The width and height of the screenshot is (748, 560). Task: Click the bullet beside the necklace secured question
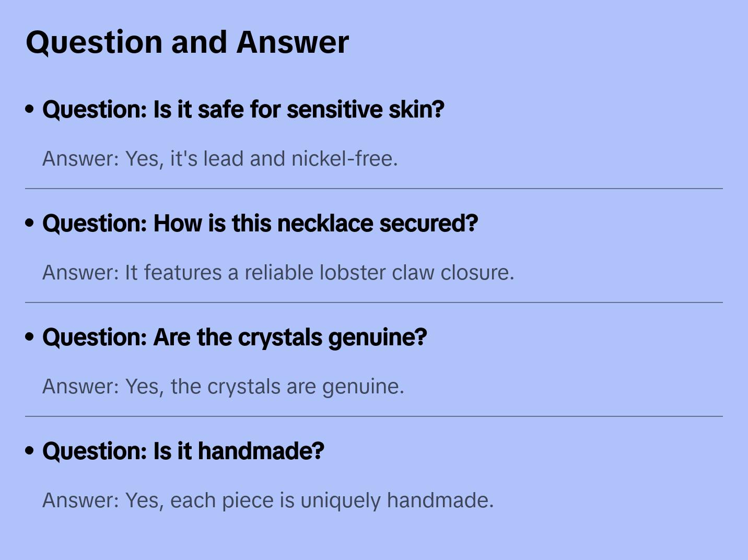tap(30, 223)
